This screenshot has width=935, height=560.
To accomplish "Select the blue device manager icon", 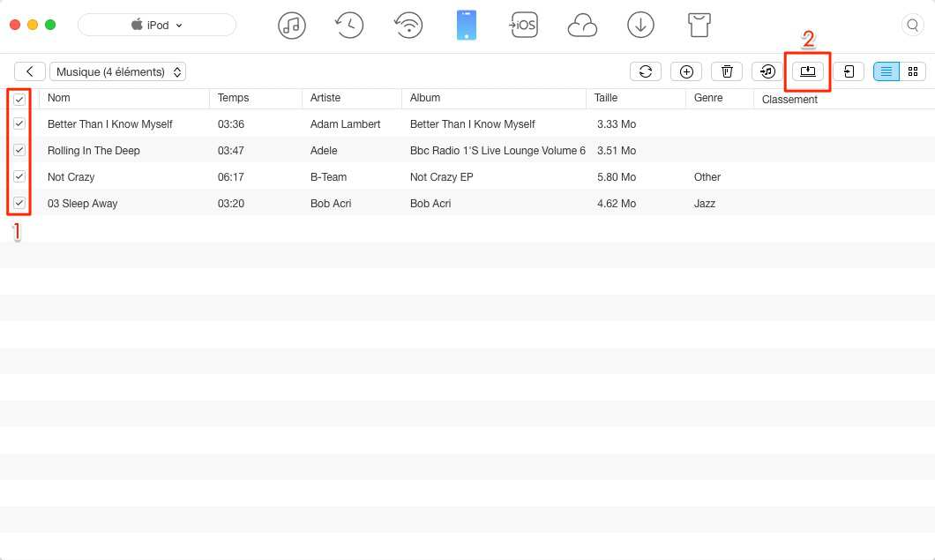I will (x=467, y=25).
